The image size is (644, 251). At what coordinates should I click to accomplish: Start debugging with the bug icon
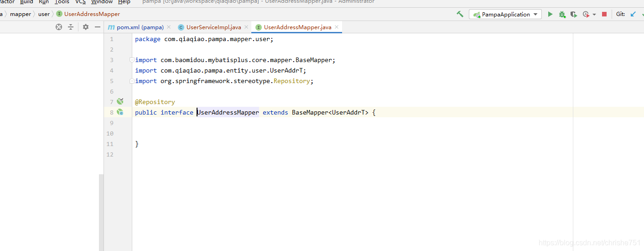(562, 14)
